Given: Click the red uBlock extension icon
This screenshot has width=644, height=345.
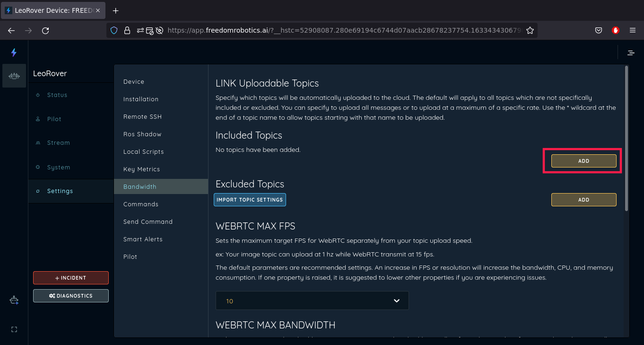Looking at the screenshot, I should click(615, 30).
